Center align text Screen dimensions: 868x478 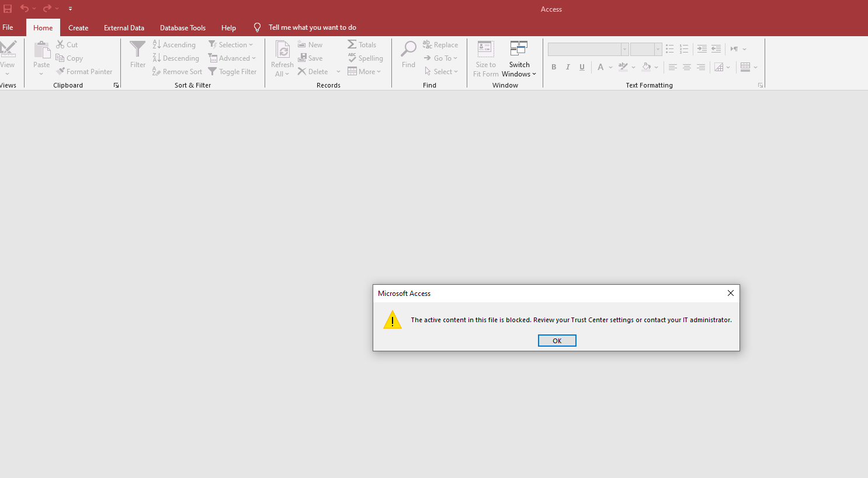click(x=687, y=67)
